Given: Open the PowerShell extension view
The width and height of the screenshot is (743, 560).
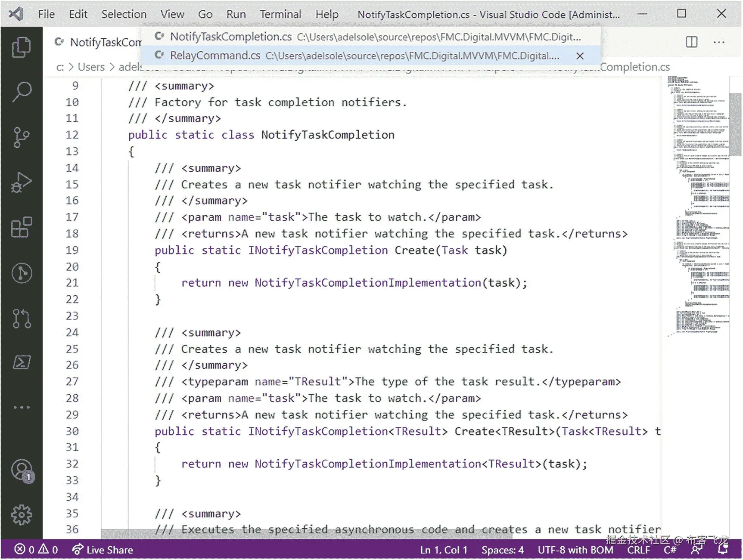Looking at the screenshot, I should point(21,362).
